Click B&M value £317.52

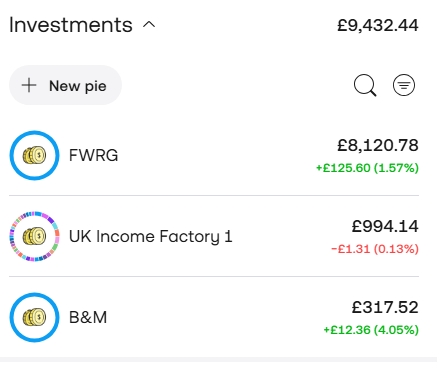point(385,307)
